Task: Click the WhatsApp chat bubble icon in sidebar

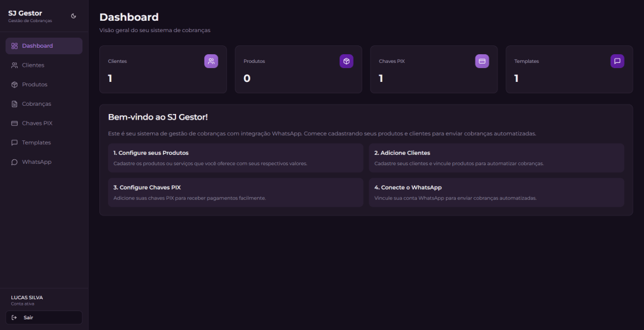Action: click(14, 162)
